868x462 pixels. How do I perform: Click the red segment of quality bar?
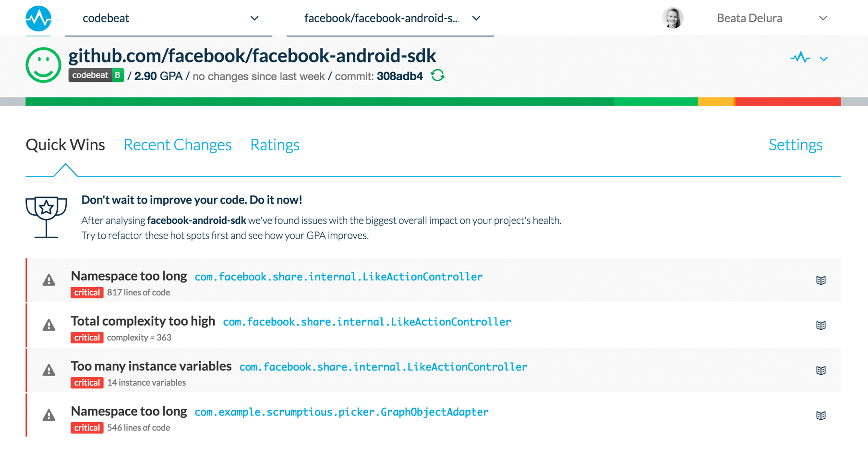click(x=787, y=101)
